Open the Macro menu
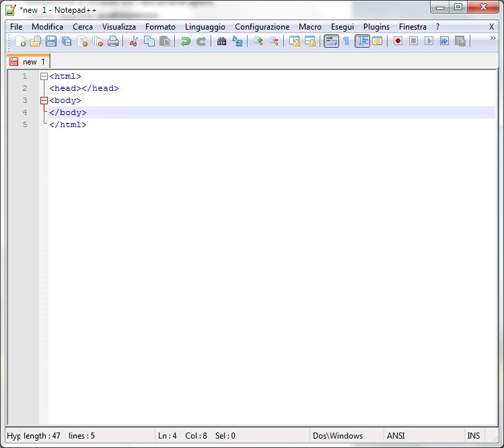This screenshot has width=504, height=448. coord(310,27)
